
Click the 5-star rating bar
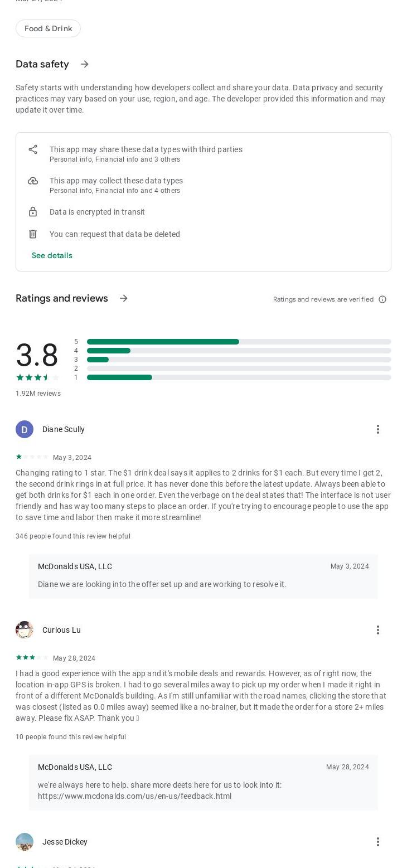[x=239, y=342]
